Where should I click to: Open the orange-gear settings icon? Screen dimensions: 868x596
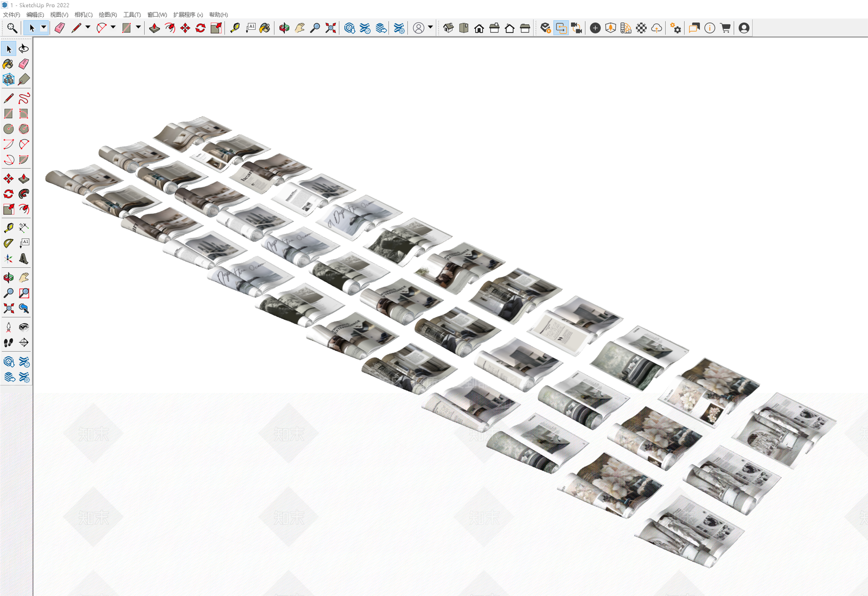tap(675, 28)
